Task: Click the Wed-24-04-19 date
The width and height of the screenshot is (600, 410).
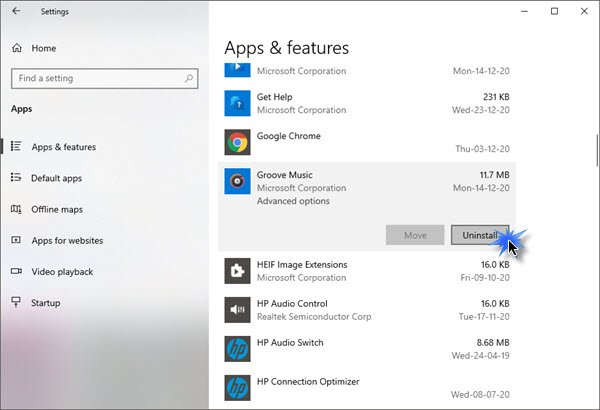Action: [481, 356]
